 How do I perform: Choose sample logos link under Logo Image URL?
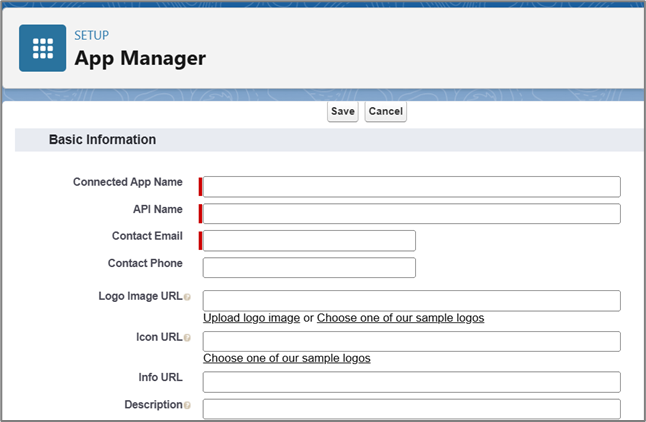click(x=400, y=318)
